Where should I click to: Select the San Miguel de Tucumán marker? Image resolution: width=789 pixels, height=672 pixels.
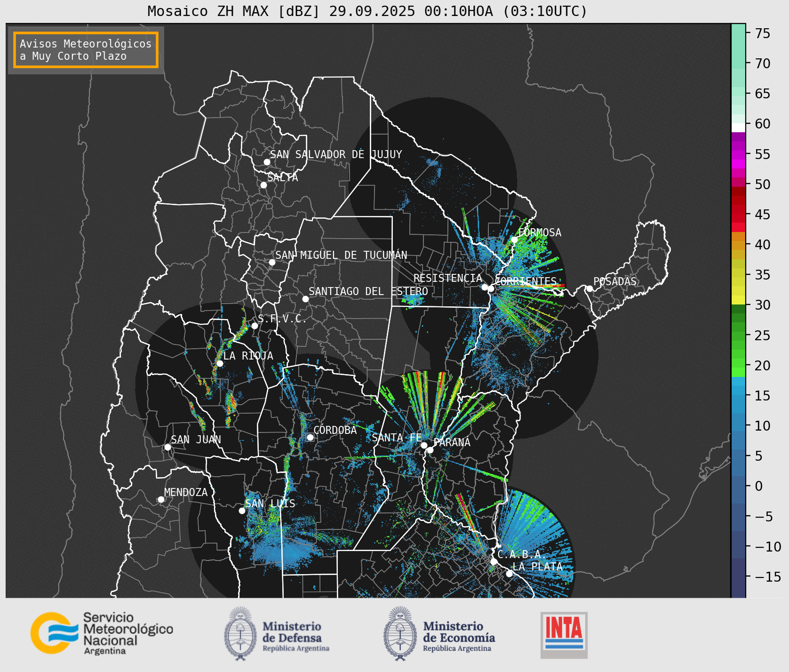[272, 262]
